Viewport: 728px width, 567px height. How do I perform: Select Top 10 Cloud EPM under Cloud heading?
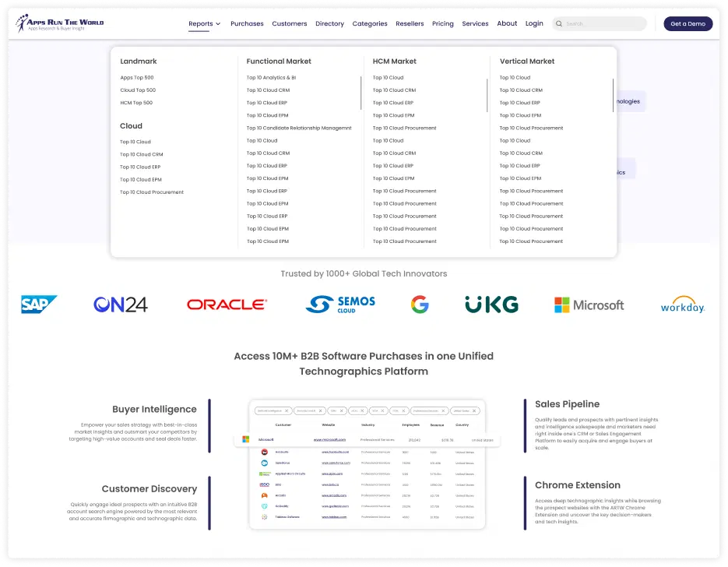point(141,179)
